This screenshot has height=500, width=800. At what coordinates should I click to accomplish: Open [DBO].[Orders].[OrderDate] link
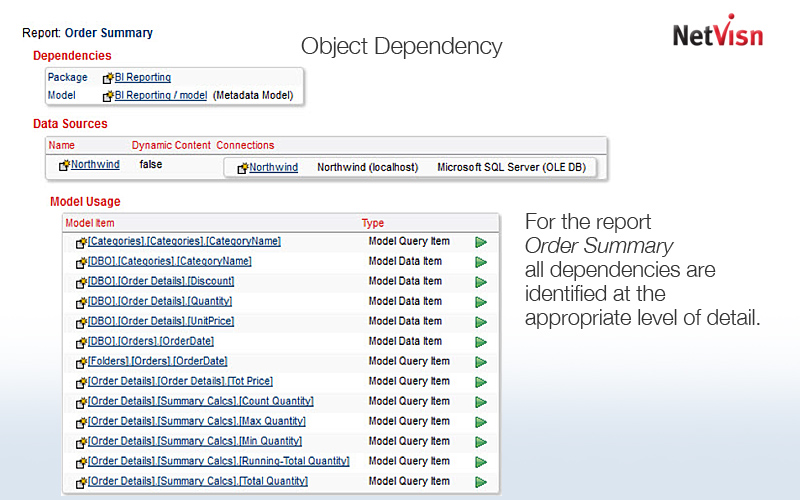coord(151,341)
